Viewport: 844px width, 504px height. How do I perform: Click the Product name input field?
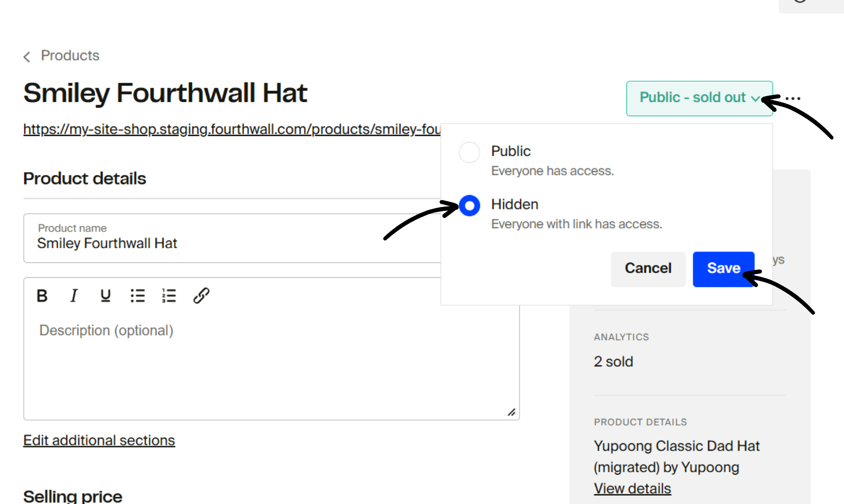187,243
